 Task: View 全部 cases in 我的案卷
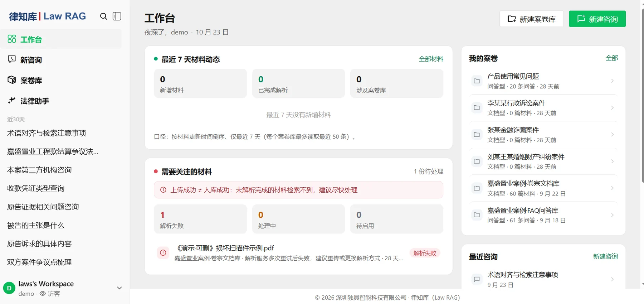pyautogui.click(x=612, y=58)
